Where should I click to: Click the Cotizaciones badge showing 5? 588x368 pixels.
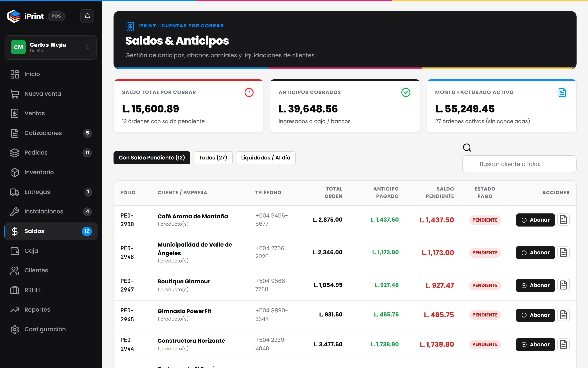point(87,133)
